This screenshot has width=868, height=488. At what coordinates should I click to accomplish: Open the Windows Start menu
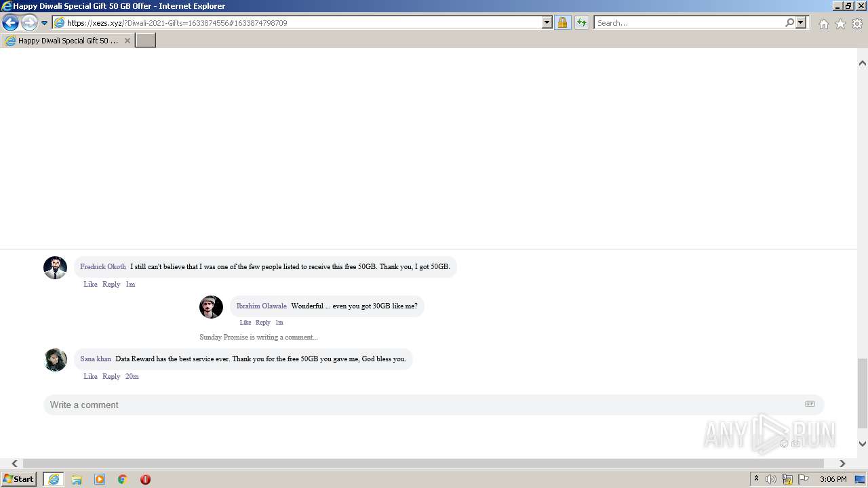tap(19, 479)
